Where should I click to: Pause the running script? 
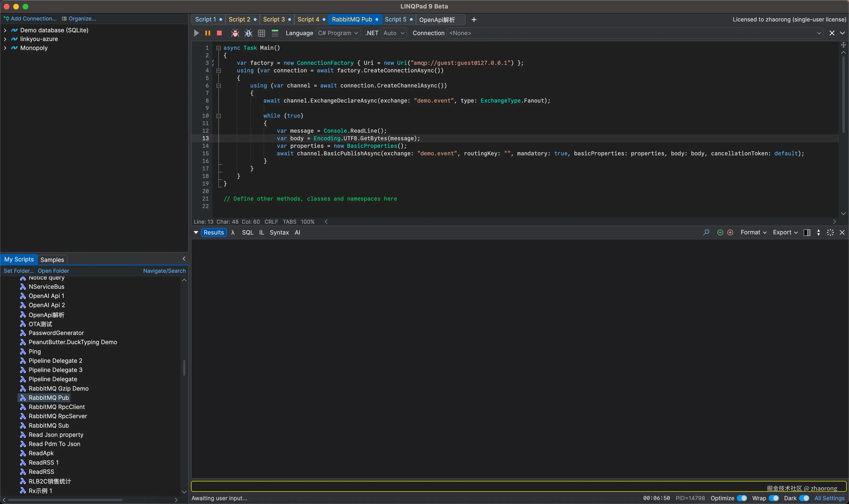point(208,33)
